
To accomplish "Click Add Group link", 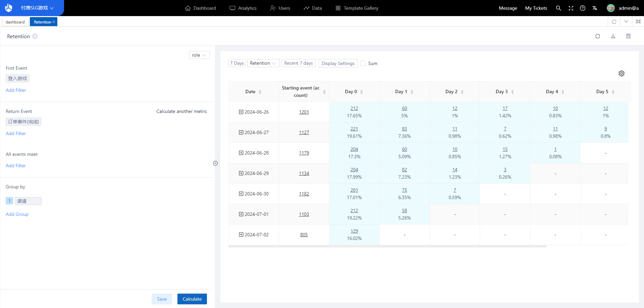I will [x=17, y=214].
